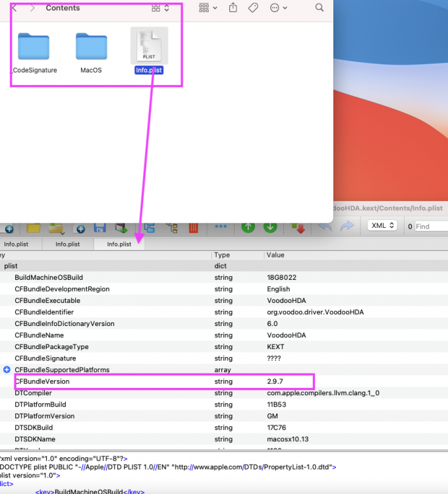Click the yellow open folder toolbar icon
The height and width of the screenshot is (494, 448).
34,228
